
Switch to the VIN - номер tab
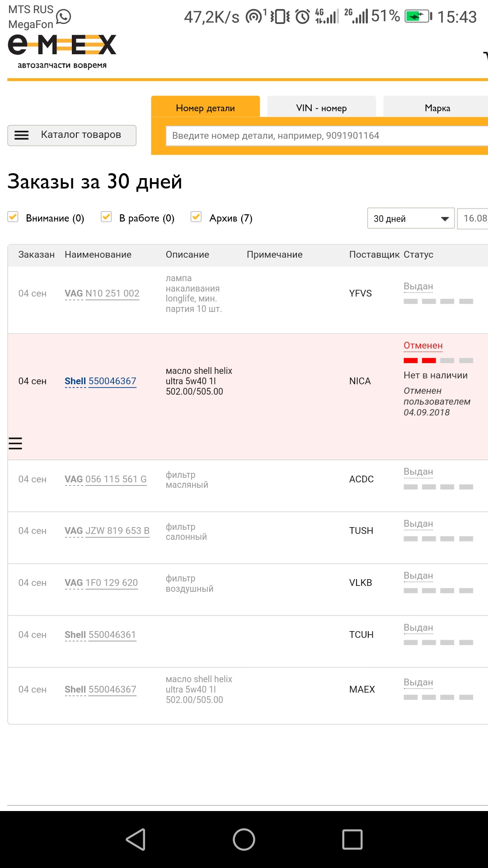pyautogui.click(x=321, y=108)
